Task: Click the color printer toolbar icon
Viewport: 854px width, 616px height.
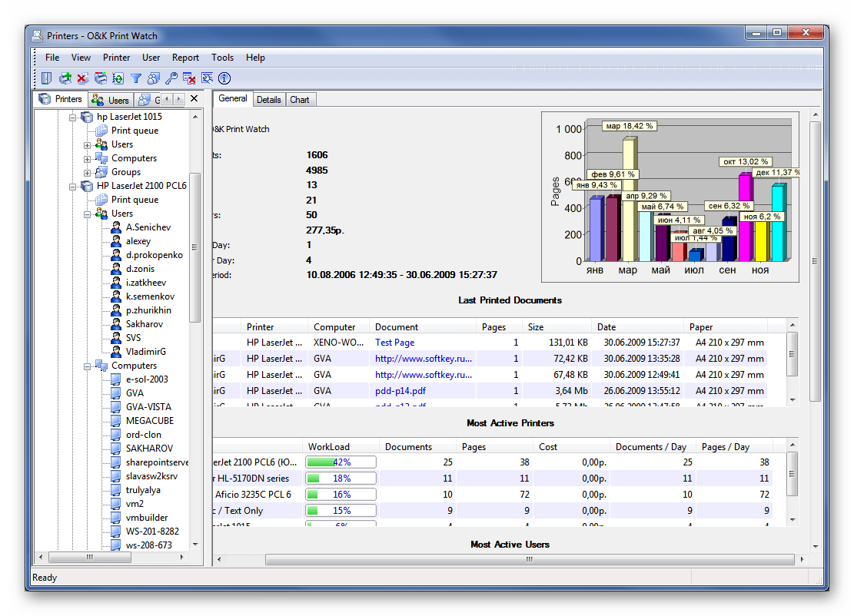Action: (x=100, y=78)
